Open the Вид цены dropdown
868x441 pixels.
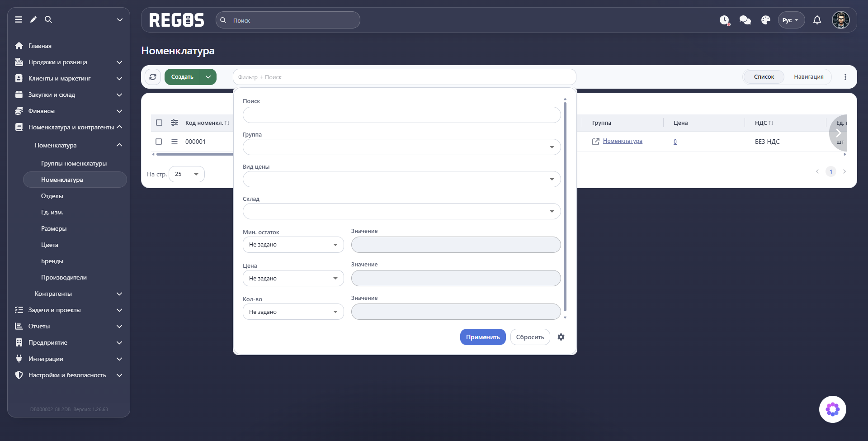[402, 179]
